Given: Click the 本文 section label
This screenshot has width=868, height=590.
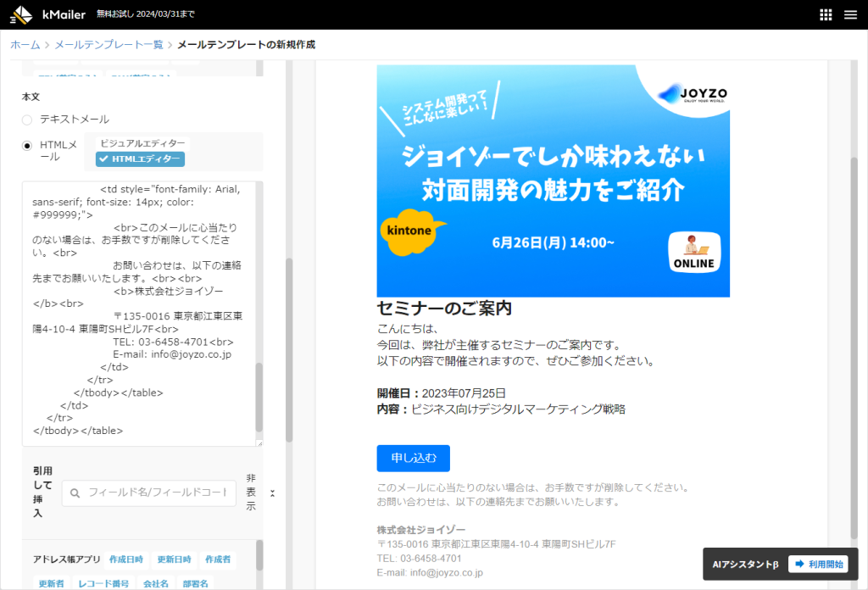Looking at the screenshot, I should pos(31,97).
